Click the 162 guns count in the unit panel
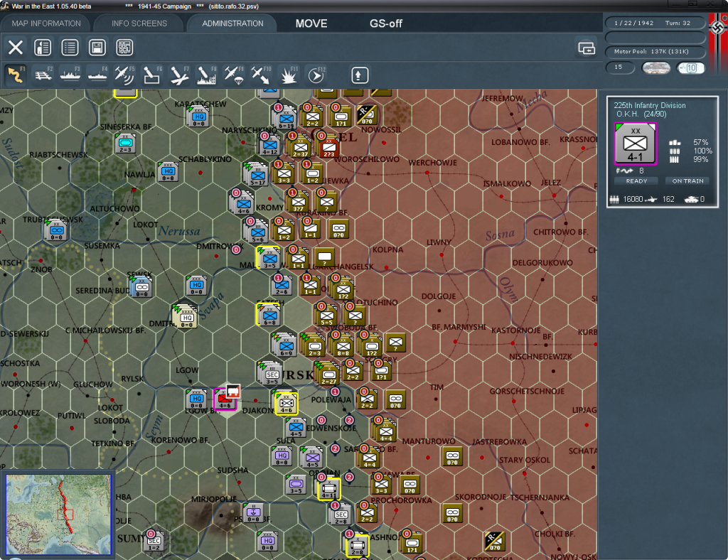 (x=668, y=199)
